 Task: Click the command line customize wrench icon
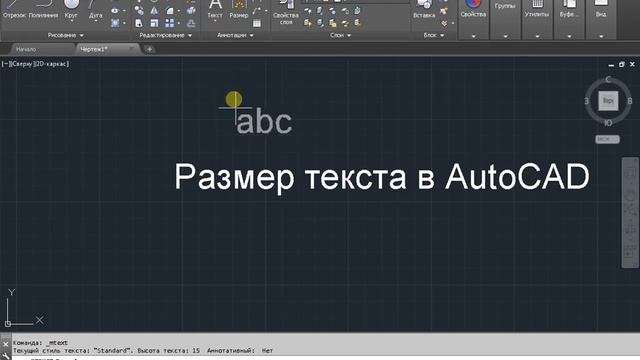[x=5, y=356]
